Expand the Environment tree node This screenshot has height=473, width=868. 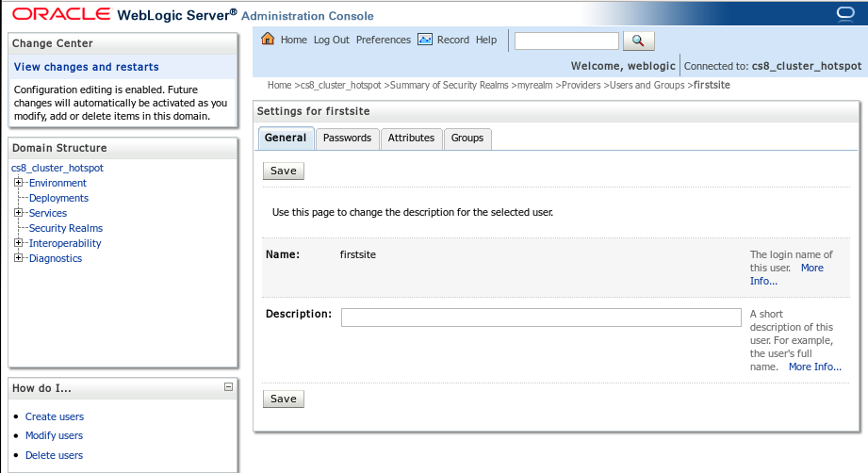18,183
